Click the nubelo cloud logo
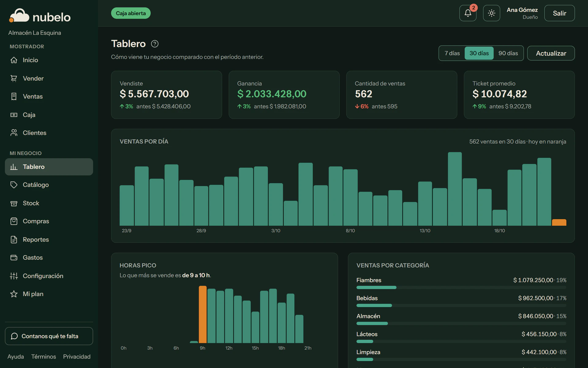This screenshot has height=368, width=588. 19,16
